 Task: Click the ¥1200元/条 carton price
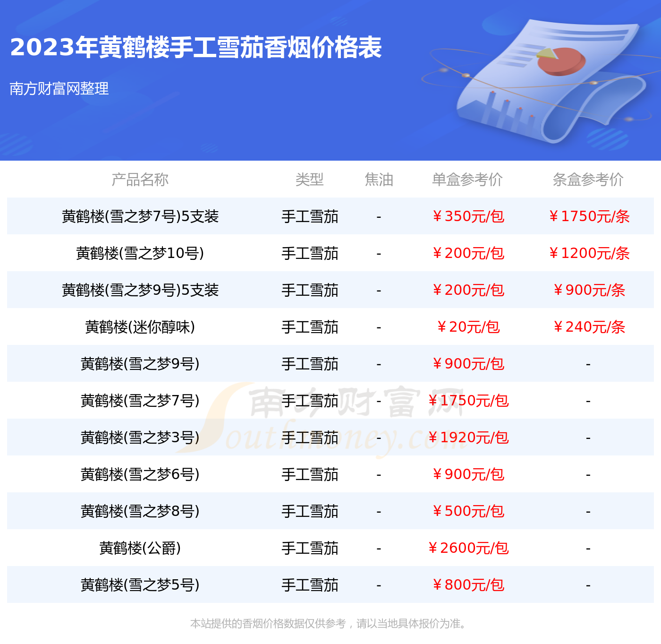[x=589, y=253]
